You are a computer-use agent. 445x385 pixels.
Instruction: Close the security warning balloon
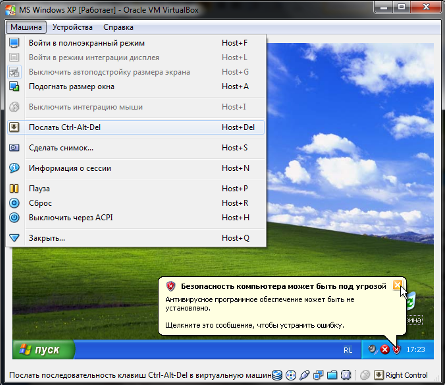pos(397,285)
